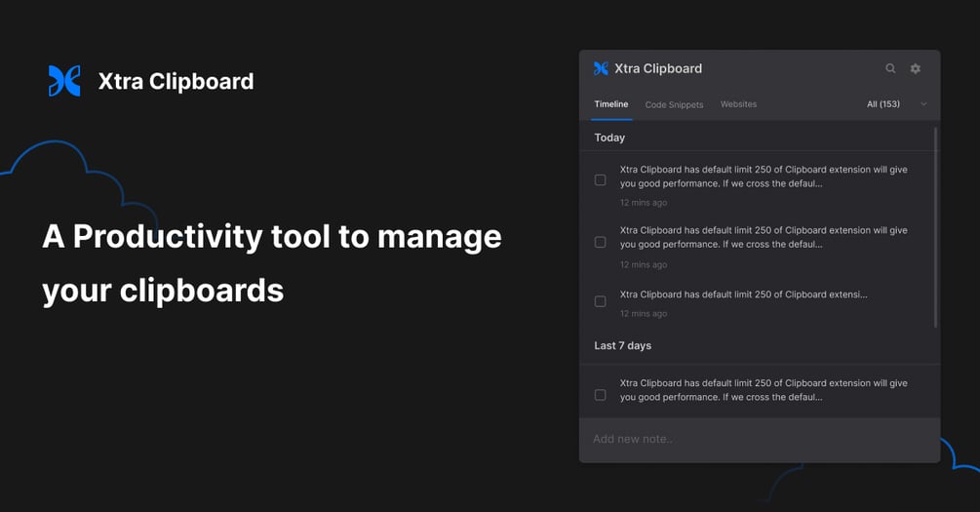Open search using the magnifier icon
980x512 pixels.
click(x=890, y=69)
